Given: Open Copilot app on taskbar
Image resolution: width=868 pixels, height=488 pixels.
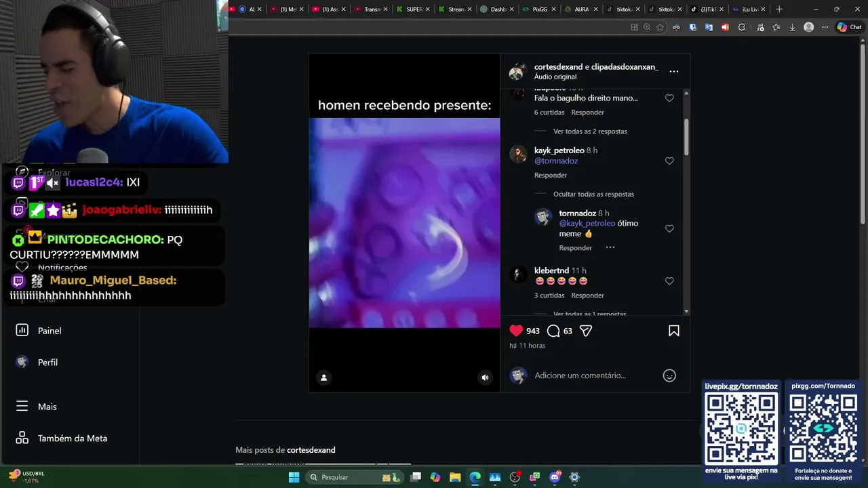Looking at the screenshot, I should tap(435, 477).
